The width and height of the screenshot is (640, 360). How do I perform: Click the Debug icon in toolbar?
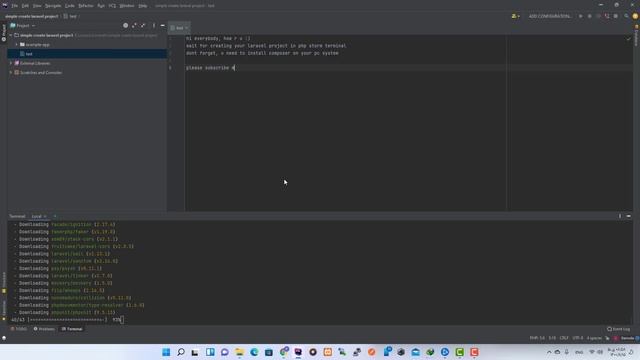click(589, 16)
